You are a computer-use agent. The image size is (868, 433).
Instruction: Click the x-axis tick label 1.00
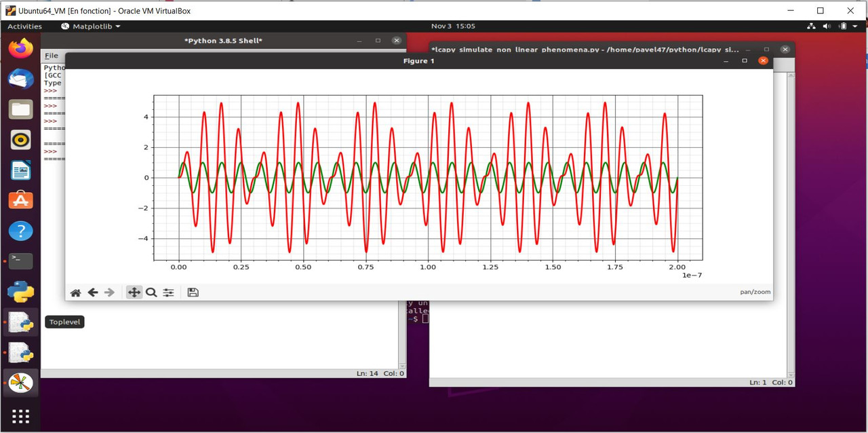[427, 267]
